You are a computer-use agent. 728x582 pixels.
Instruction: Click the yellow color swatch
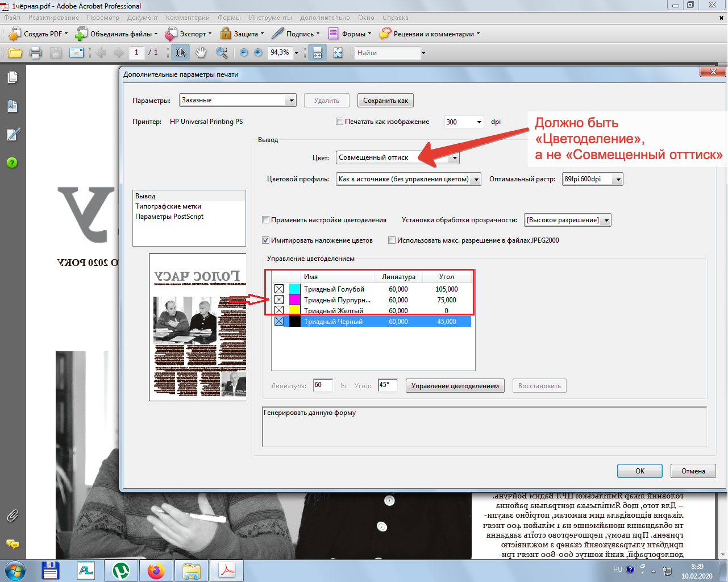point(295,311)
